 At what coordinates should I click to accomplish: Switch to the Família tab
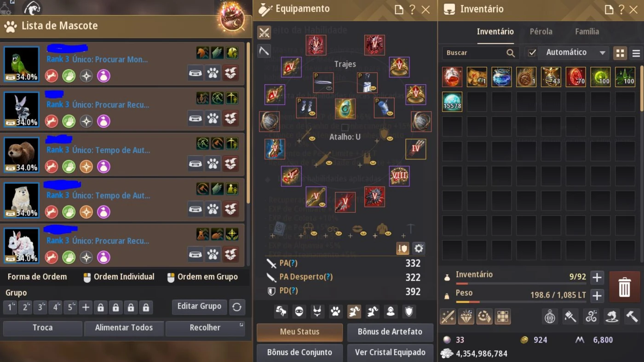[x=587, y=32]
